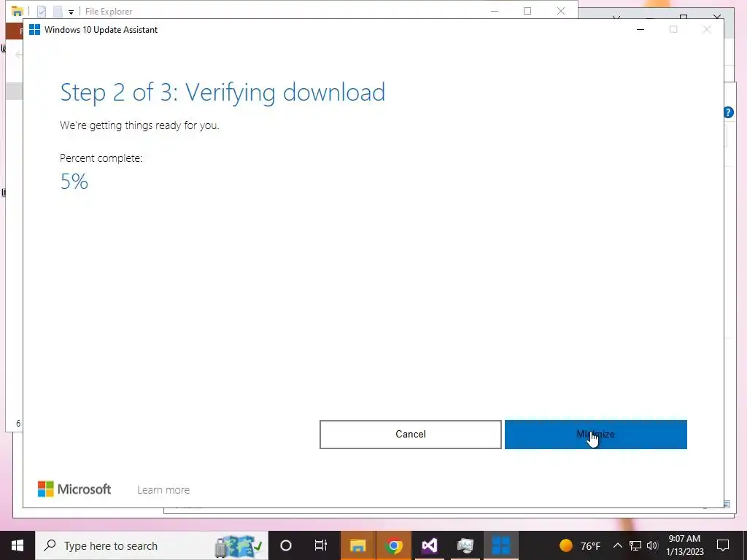Minimize the File Explorer window
The width and height of the screenshot is (747, 560).
[495, 10]
